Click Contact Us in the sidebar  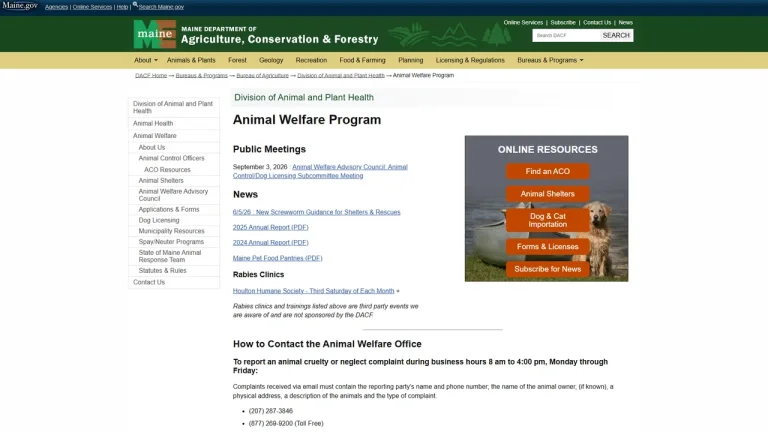[x=174, y=282]
